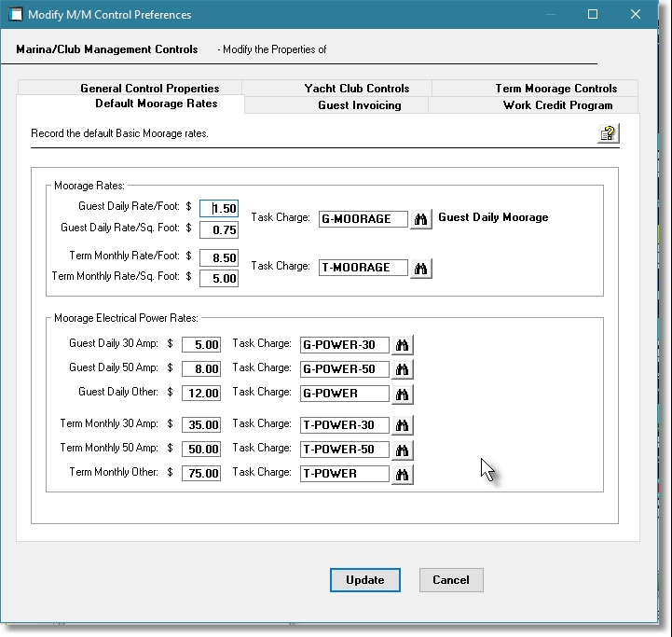The width and height of the screenshot is (672, 637).
Task: Open lookup binoculars beside T-POWER-50
Action: point(402,450)
